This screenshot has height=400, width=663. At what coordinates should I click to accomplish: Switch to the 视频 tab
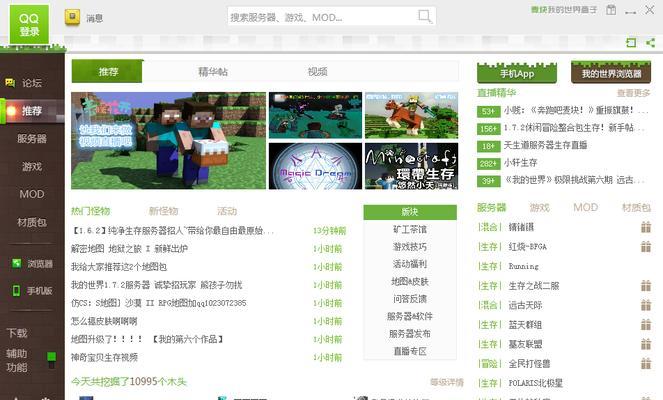(318, 71)
